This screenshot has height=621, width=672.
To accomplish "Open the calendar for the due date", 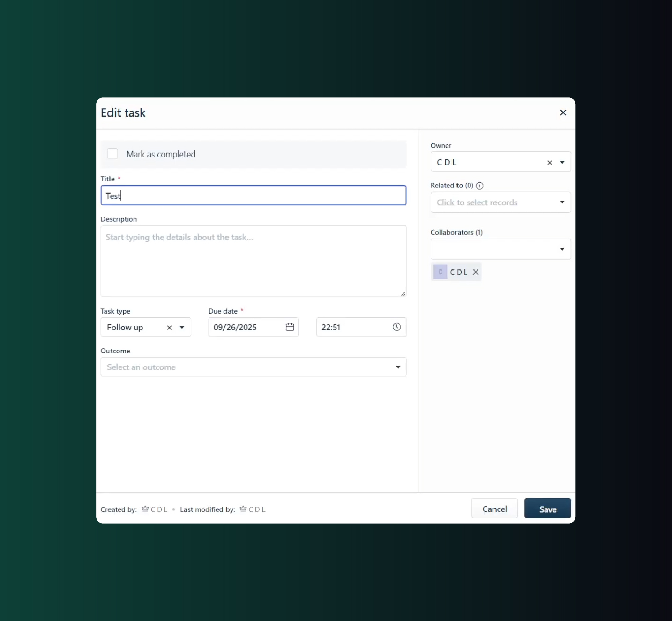I will (x=289, y=327).
